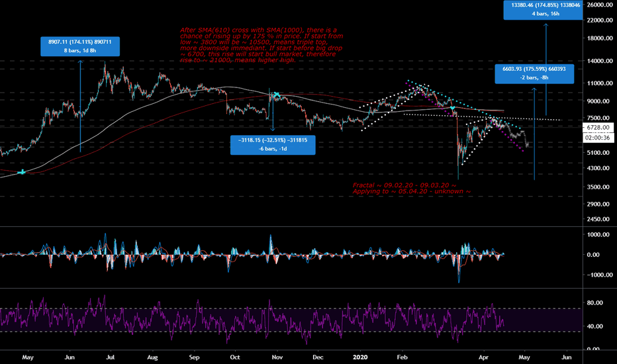Select the cyan marker near Nov price spike
The width and height of the screenshot is (617, 364).
(276, 95)
